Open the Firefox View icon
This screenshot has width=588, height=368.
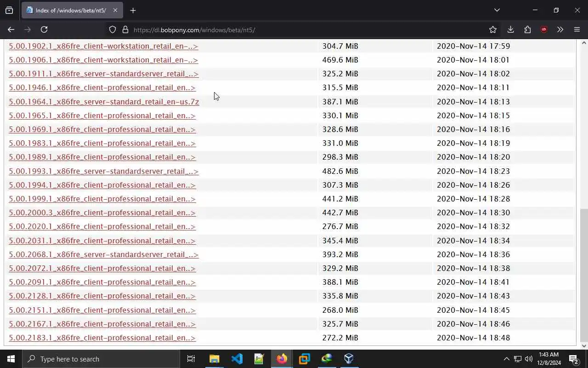pos(9,10)
